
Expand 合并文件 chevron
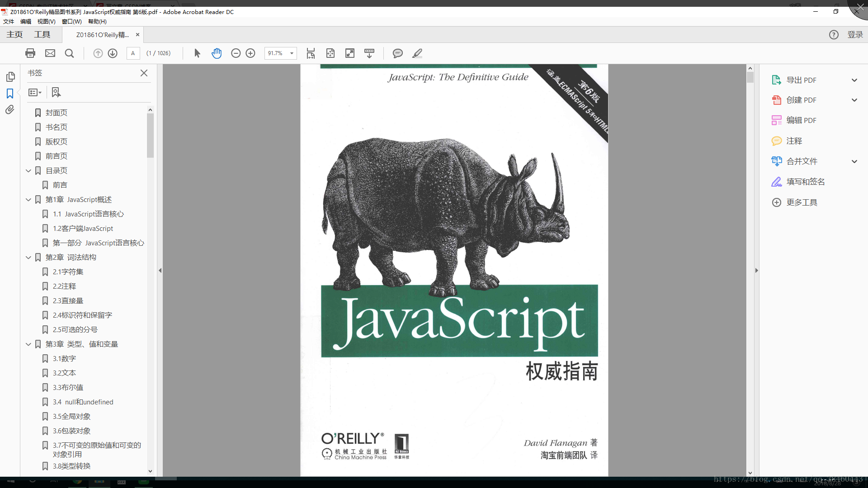click(854, 161)
